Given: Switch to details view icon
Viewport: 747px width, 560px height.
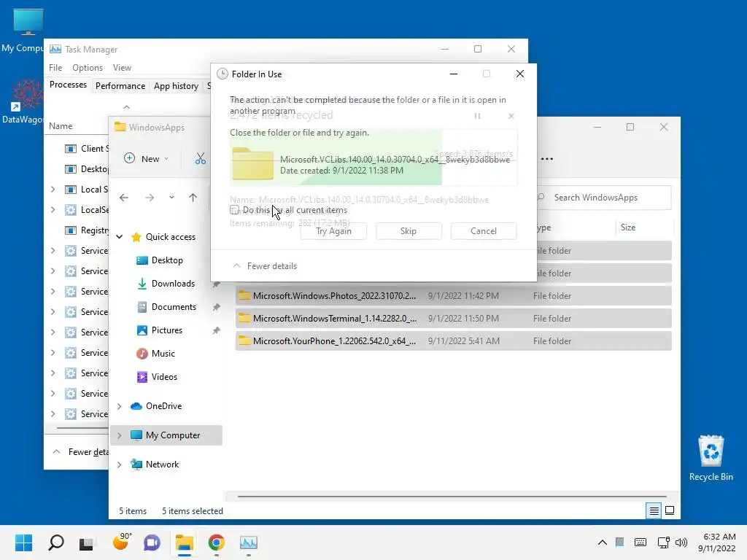Looking at the screenshot, I should (654, 510).
